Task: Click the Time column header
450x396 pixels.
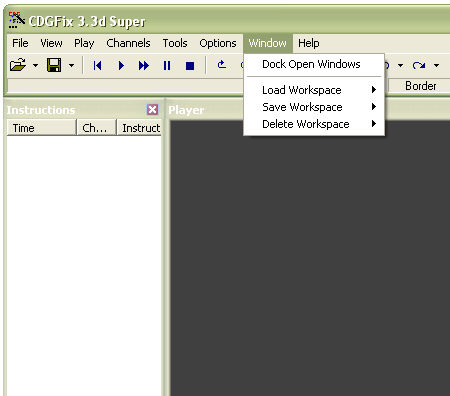Action: pos(41,128)
